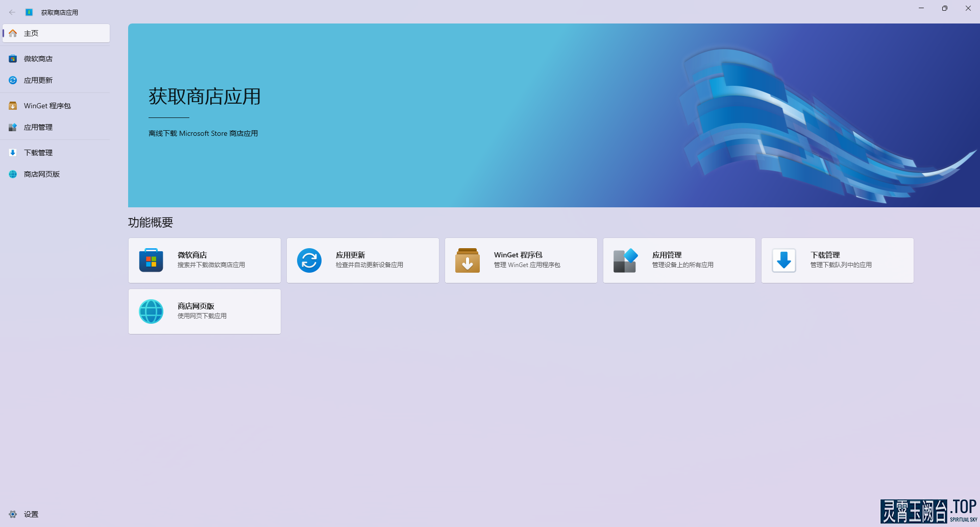The width and height of the screenshot is (980, 527).
Task: Open the 下载管理 card description text
Action: coord(841,265)
